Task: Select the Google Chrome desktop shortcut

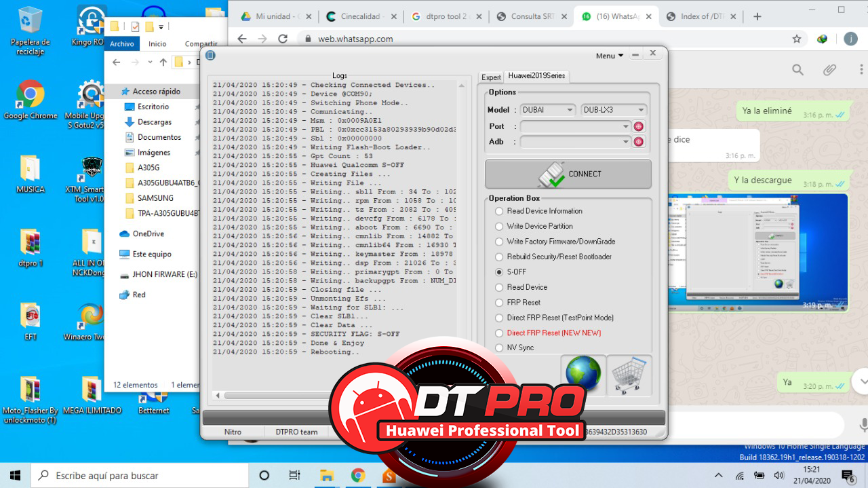Action: (31, 100)
